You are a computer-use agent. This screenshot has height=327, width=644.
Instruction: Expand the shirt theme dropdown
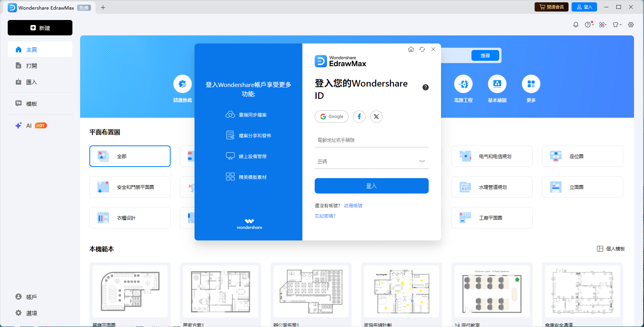click(x=617, y=25)
